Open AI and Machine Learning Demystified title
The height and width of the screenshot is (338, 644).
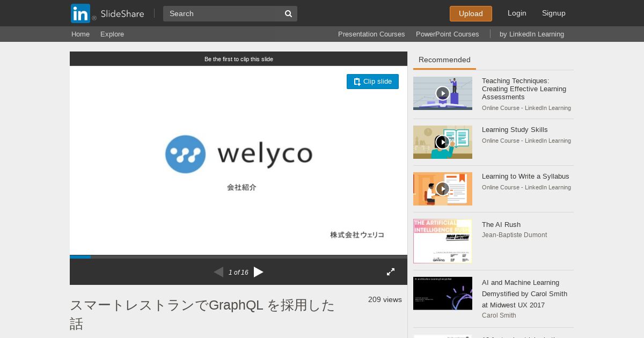coord(524,294)
